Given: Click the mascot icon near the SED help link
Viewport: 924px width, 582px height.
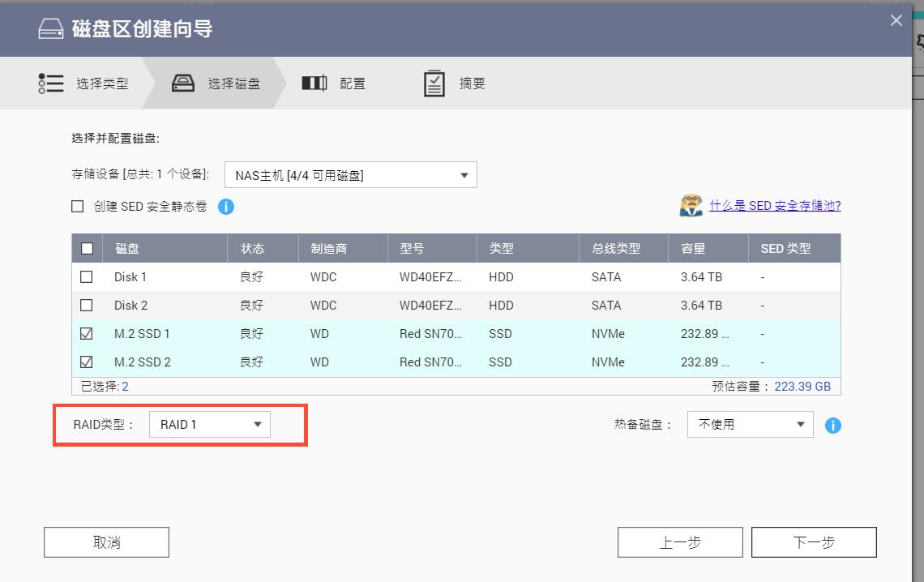Looking at the screenshot, I should coord(691,205).
